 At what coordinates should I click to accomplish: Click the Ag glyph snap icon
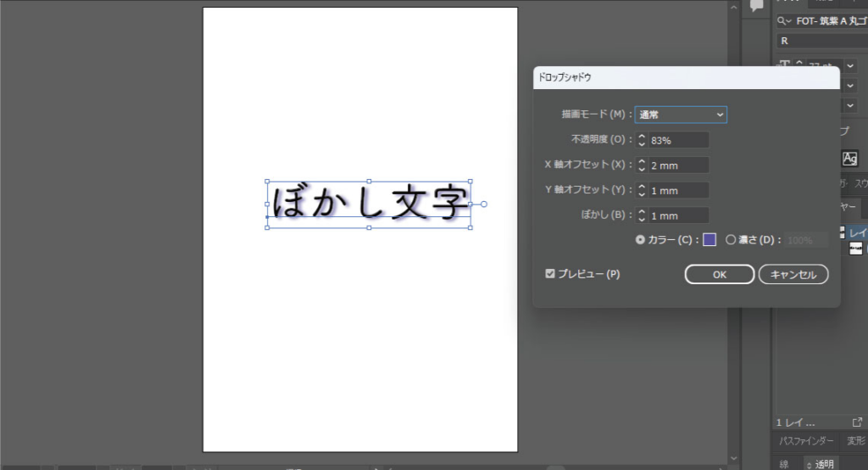(x=849, y=159)
